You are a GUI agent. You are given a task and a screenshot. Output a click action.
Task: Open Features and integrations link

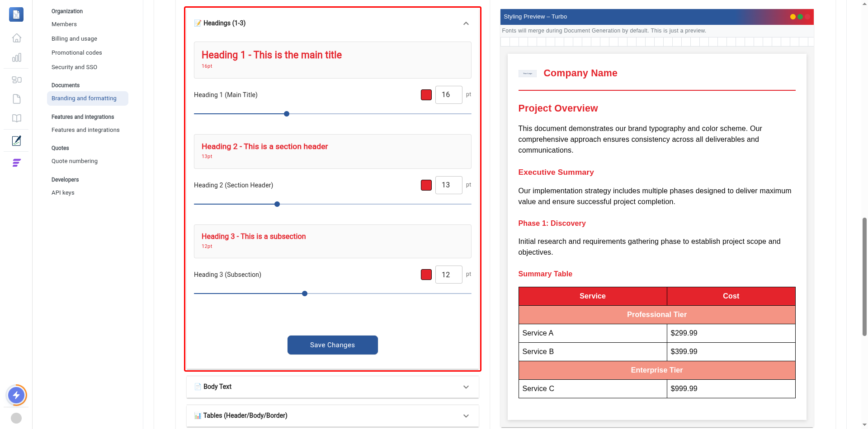pyautogui.click(x=85, y=130)
